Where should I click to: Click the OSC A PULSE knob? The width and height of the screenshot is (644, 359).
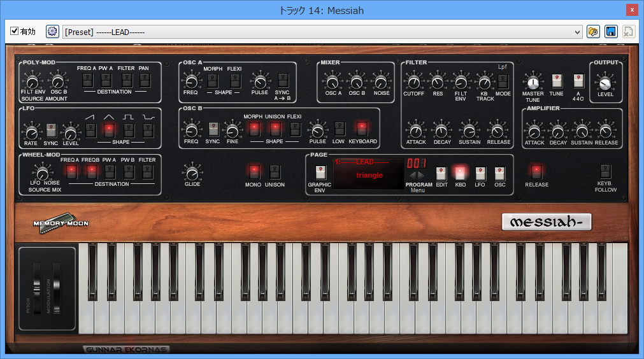(x=259, y=81)
